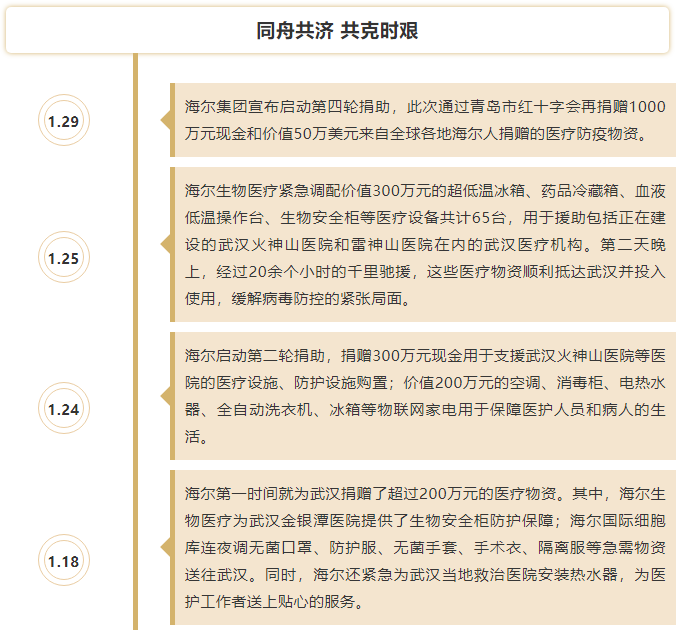Click the arrow pointer on the 1.25 card
685x630 pixels.
165,245
